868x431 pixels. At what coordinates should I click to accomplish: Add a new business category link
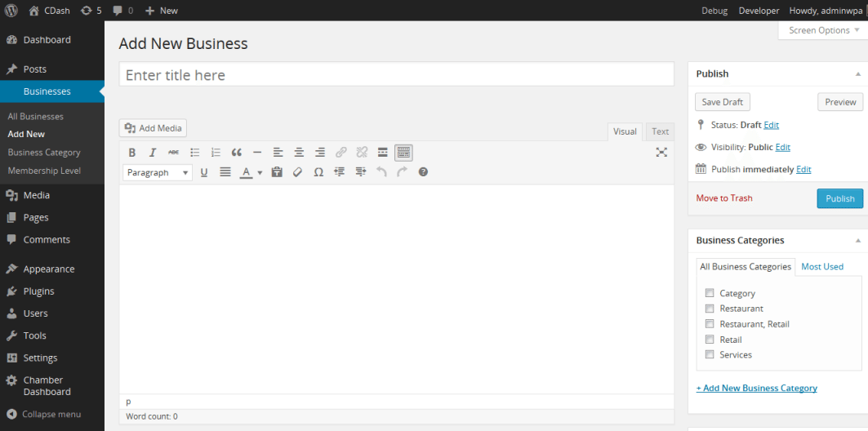point(756,388)
